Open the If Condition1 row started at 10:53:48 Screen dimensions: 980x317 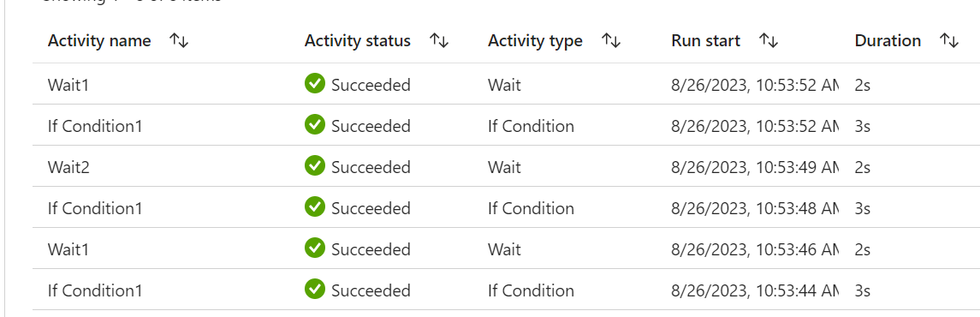pos(506,207)
